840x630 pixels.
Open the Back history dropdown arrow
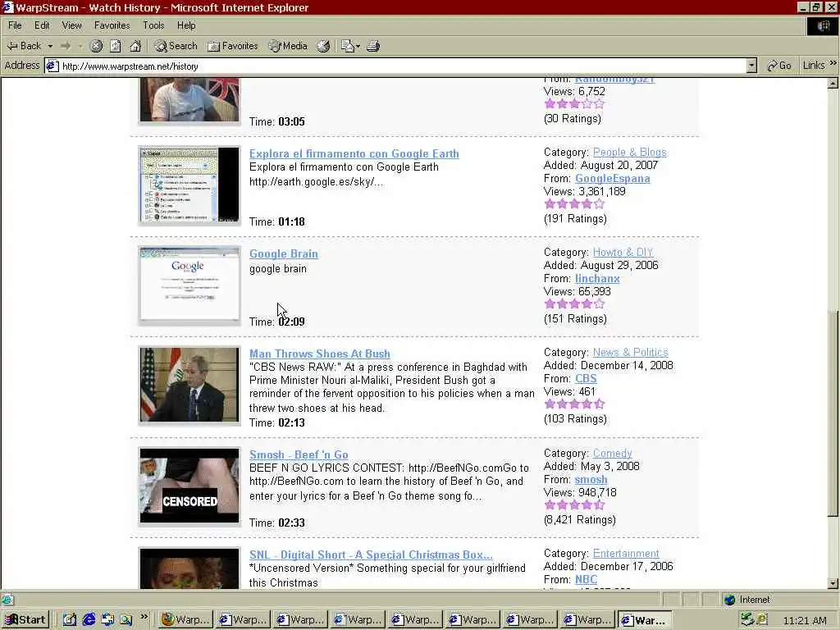point(50,46)
